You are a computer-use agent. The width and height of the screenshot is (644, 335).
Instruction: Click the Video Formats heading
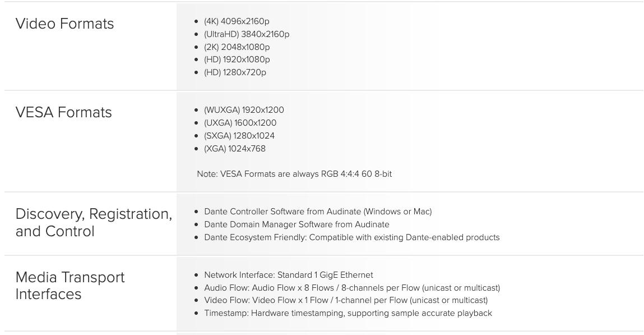point(64,24)
